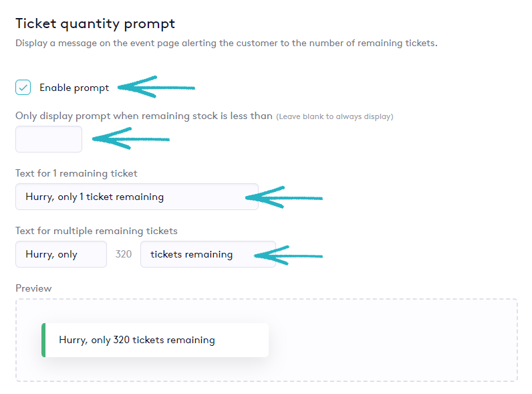Screen dimensions: 532x394
Task: Click the preview message "Hurry, only 320 tickets remaining"
Action: [x=137, y=340]
